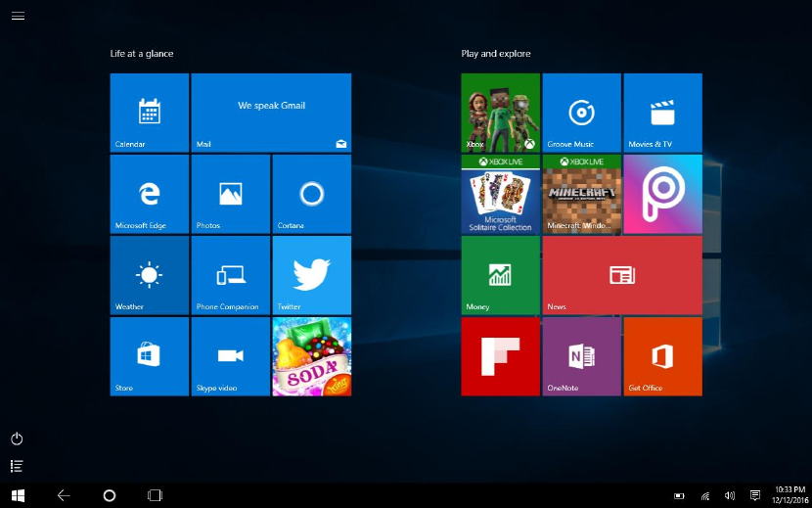This screenshot has width=812, height=508.
Task: Open the Calendar tile
Action: point(149,113)
